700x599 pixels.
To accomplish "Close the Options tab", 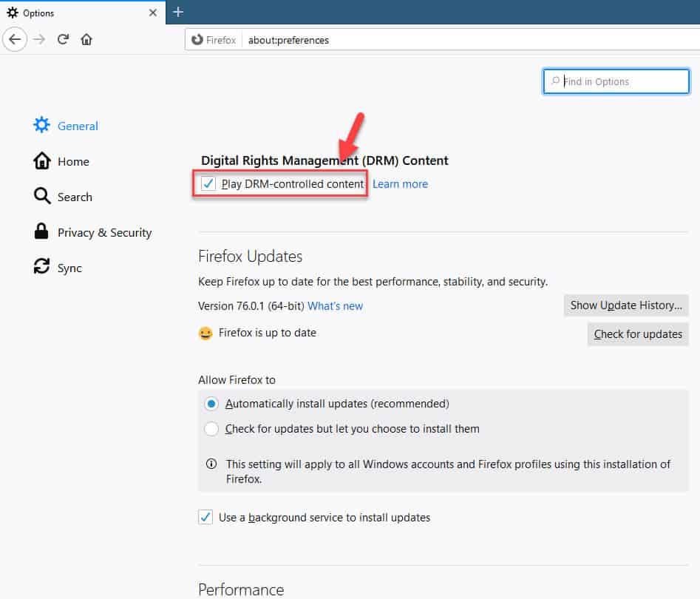I will click(153, 13).
